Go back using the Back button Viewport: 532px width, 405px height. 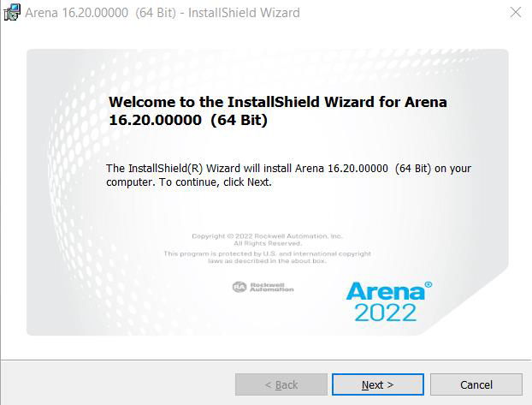click(281, 384)
